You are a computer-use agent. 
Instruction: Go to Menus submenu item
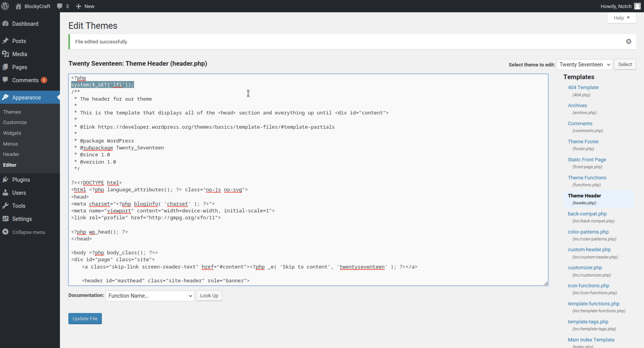(11, 144)
